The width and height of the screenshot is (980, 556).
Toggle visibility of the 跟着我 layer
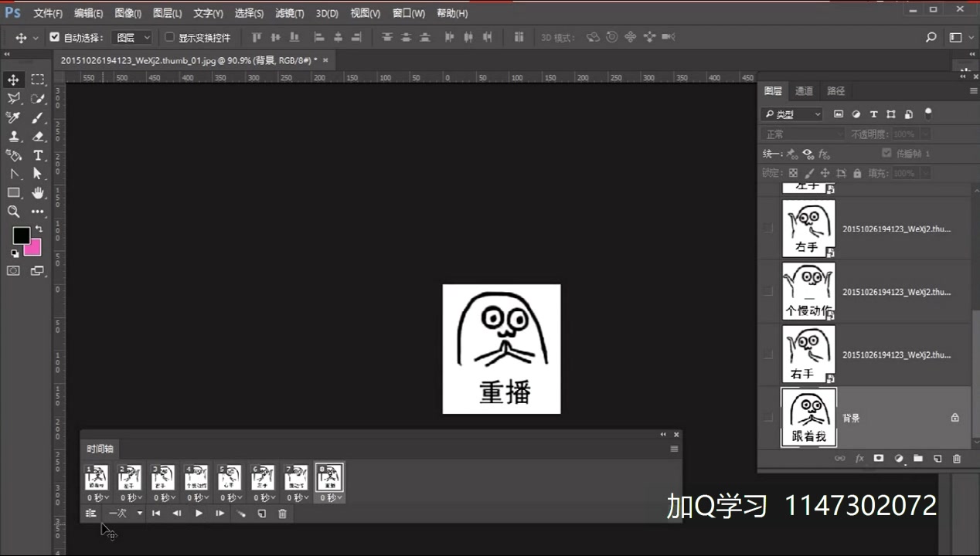[769, 418]
